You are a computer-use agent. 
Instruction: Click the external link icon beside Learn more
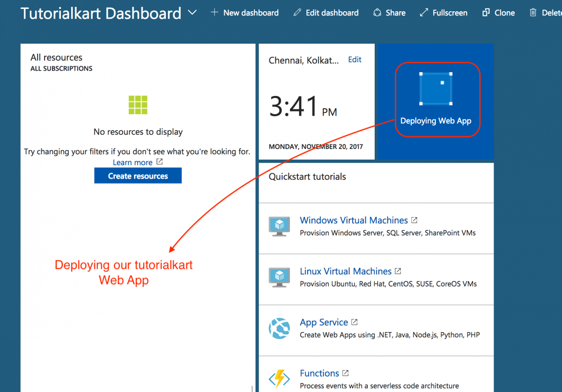[159, 162]
